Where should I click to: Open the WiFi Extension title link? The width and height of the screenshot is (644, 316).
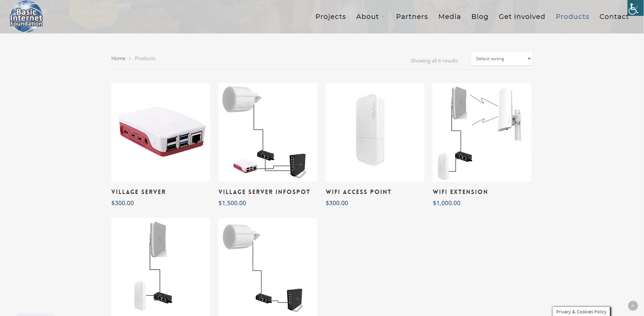pyautogui.click(x=460, y=192)
